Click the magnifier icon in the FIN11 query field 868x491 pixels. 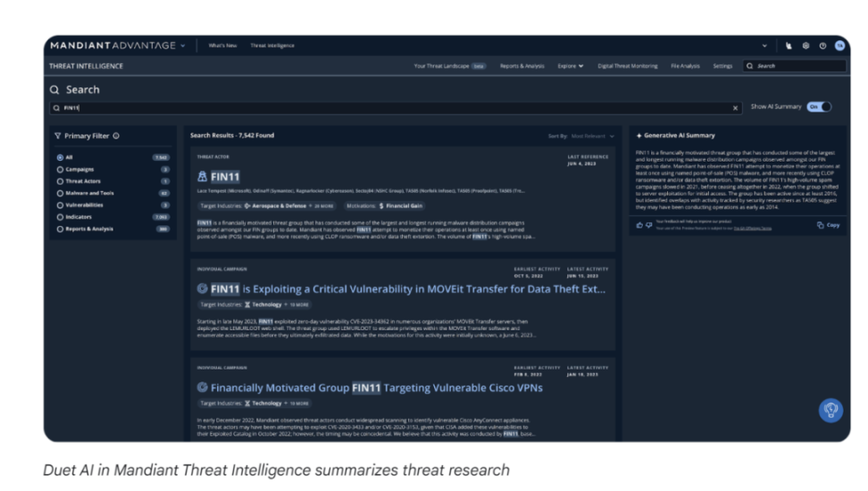coord(56,108)
